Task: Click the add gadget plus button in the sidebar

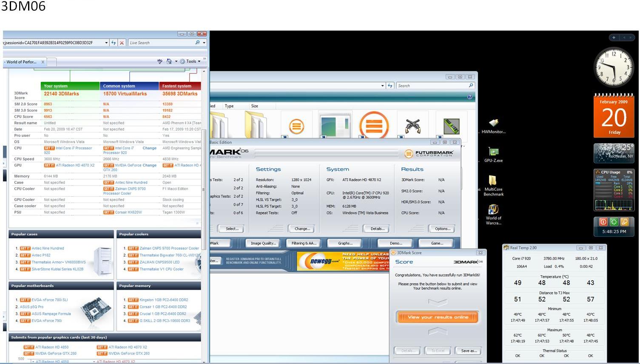Action: [x=614, y=37]
